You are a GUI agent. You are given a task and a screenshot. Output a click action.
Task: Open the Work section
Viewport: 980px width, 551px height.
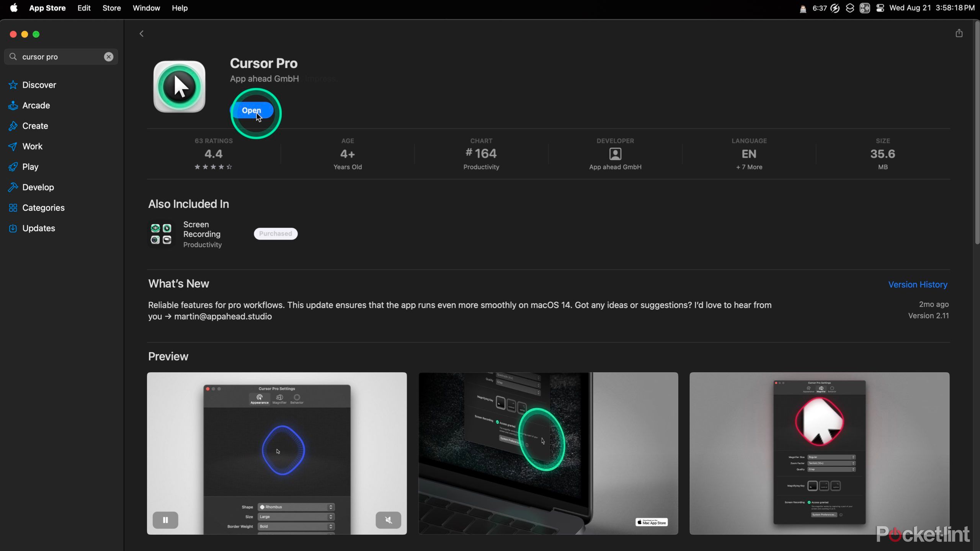point(32,146)
